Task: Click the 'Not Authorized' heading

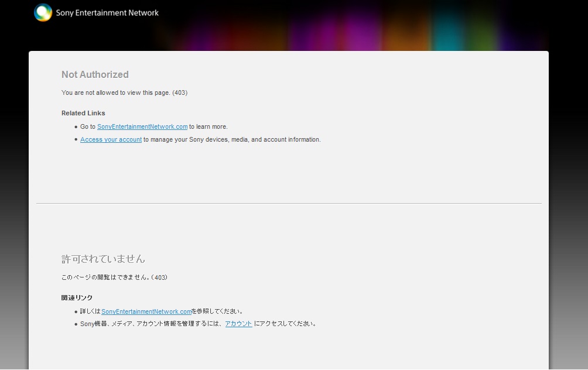Action: click(x=95, y=74)
